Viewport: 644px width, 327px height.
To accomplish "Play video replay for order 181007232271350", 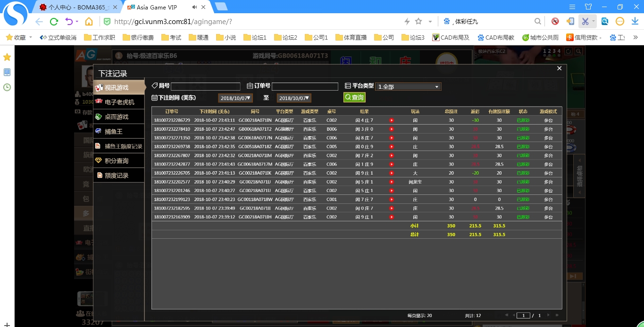I will click(x=392, y=138).
